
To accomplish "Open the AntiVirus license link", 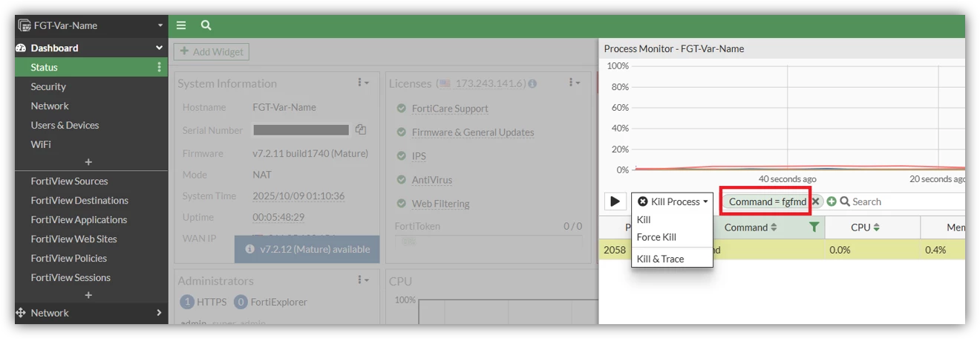I will [x=432, y=180].
